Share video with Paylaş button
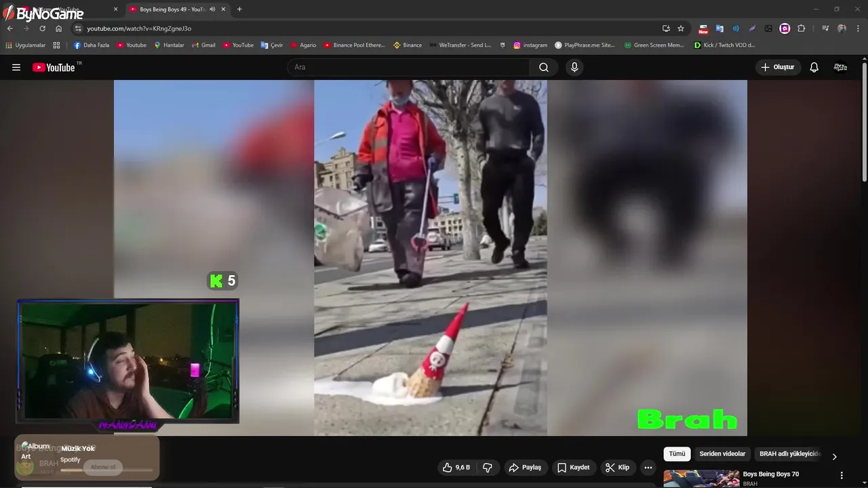The image size is (868, 488). pyautogui.click(x=526, y=467)
